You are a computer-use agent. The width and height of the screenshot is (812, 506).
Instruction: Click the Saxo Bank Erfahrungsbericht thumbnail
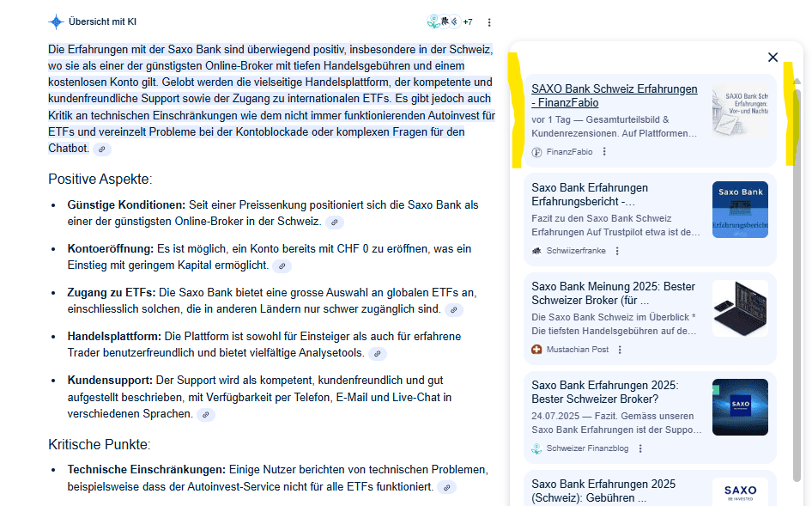tap(740, 209)
